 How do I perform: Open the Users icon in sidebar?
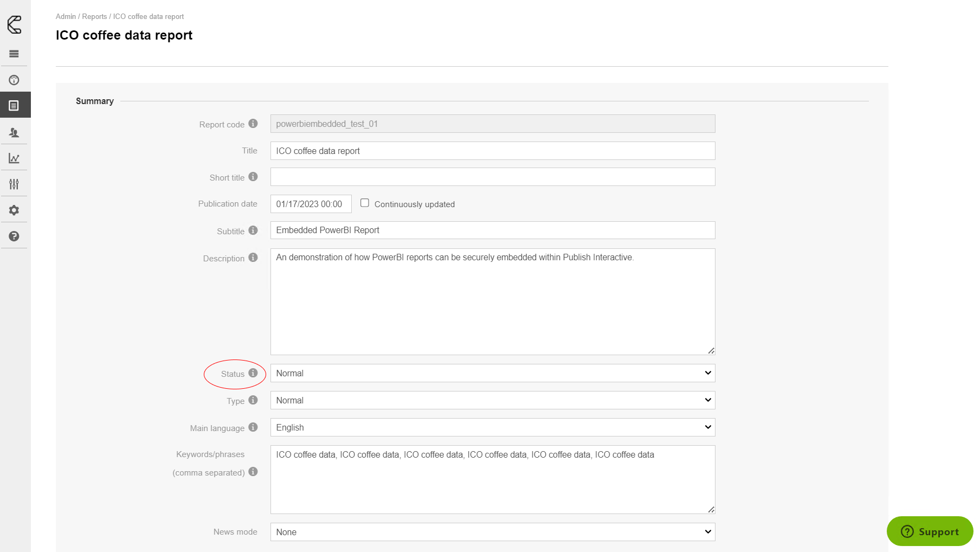pyautogui.click(x=14, y=132)
